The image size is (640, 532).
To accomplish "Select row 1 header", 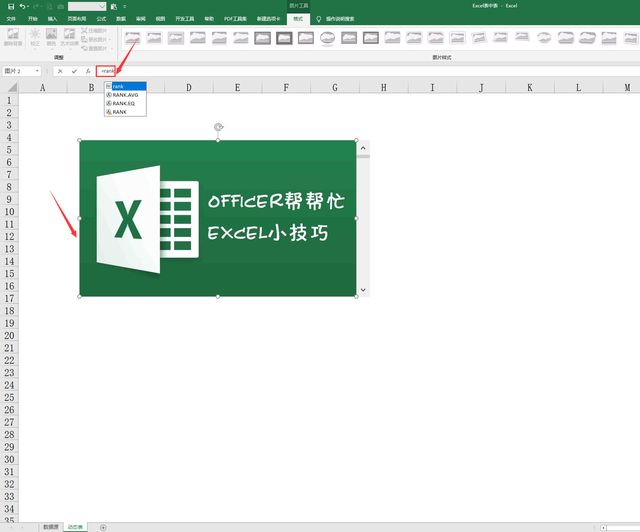I will click(x=9, y=100).
